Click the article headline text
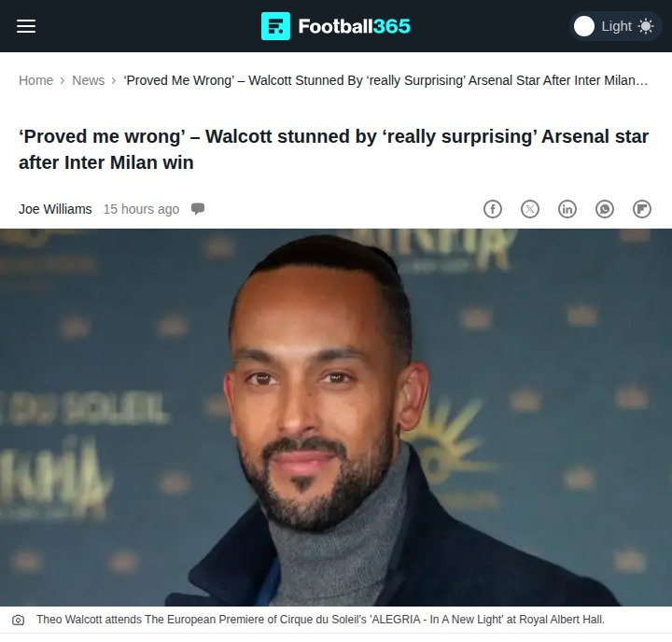The height and width of the screenshot is (642, 672). pos(333,149)
